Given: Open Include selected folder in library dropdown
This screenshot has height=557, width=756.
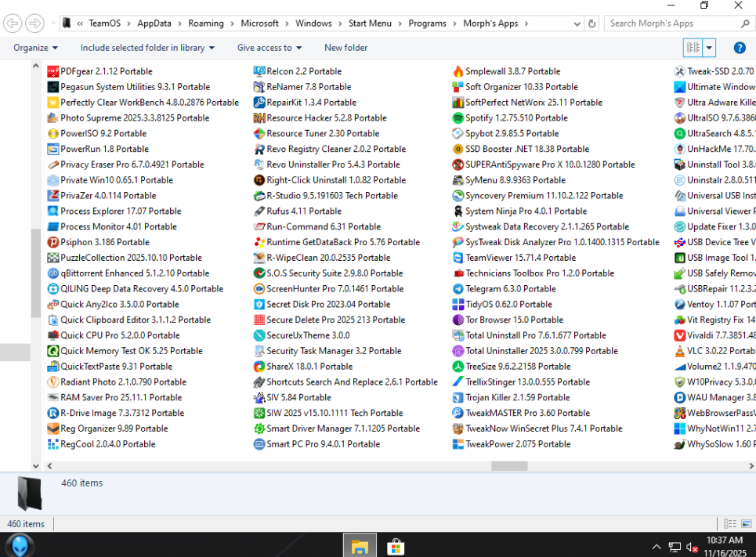Looking at the screenshot, I should [x=147, y=48].
